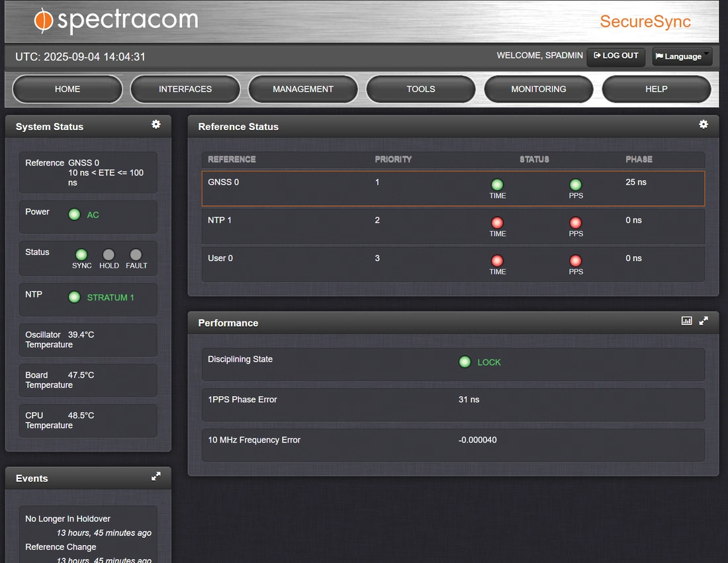Click the HOLD status indicator
The height and width of the screenshot is (563, 728).
(x=109, y=254)
